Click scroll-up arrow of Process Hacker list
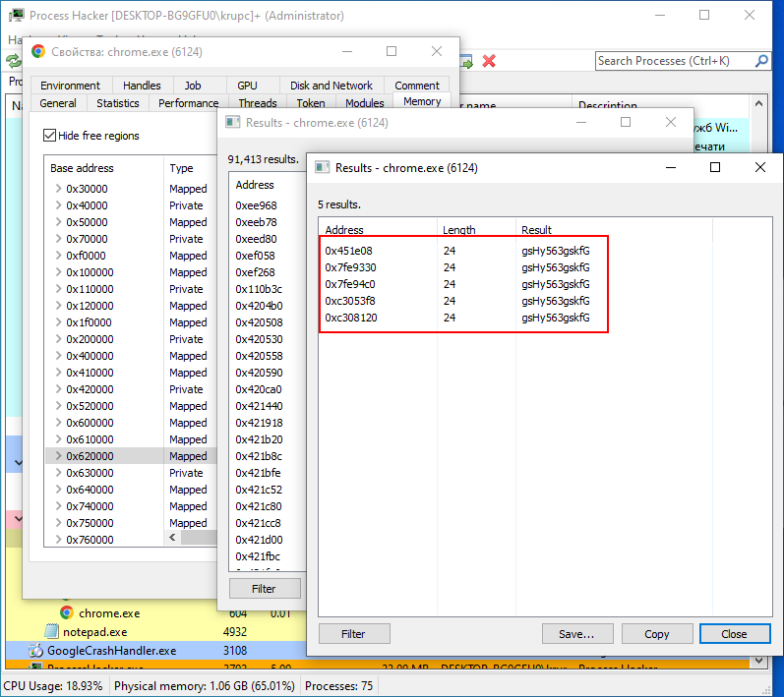The height and width of the screenshot is (697, 784). click(758, 103)
